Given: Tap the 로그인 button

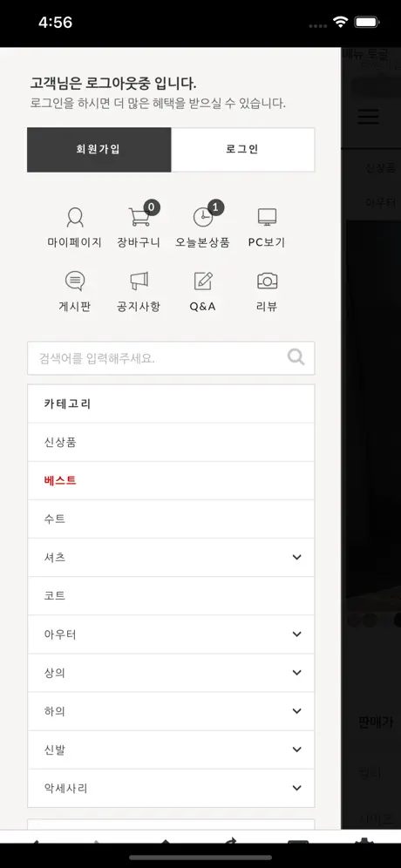Looking at the screenshot, I should pos(242,150).
